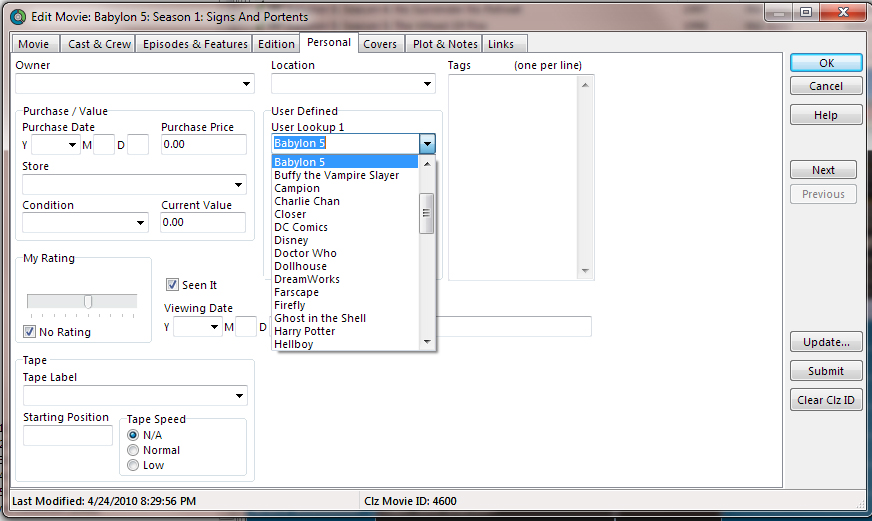The height and width of the screenshot is (521, 872).
Task: Choose Ghost in the Shell entry
Action: pyautogui.click(x=345, y=318)
